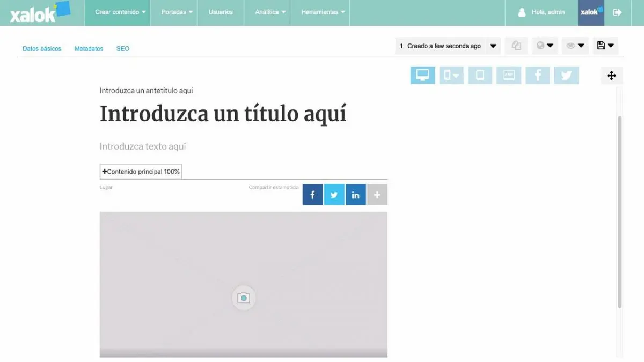The width and height of the screenshot is (644, 362).
Task: Click the camera icon on the image placeholder
Action: [244, 298]
